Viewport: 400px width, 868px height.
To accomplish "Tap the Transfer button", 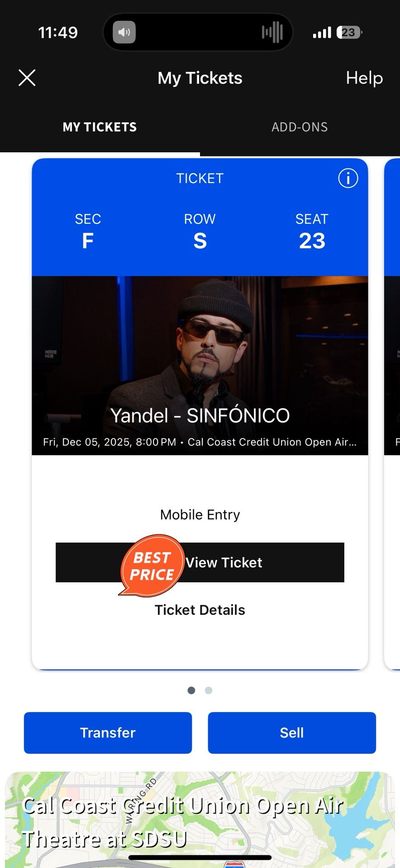I will [x=108, y=732].
